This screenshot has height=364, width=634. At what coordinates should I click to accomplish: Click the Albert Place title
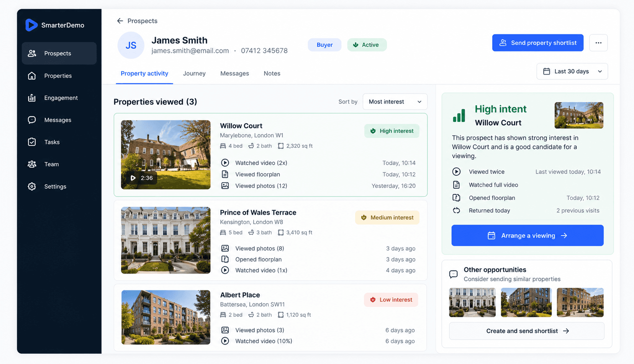[240, 295]
